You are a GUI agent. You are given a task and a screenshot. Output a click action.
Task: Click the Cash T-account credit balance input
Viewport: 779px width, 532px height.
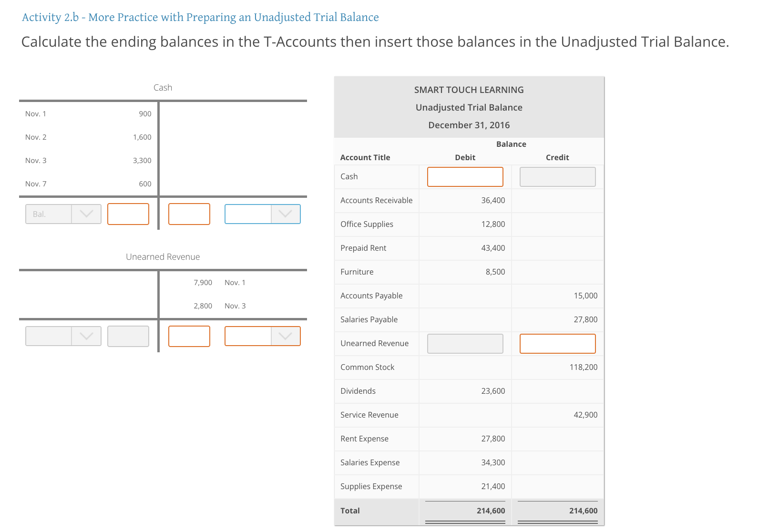pyautogui.click(x=189, y=214)
